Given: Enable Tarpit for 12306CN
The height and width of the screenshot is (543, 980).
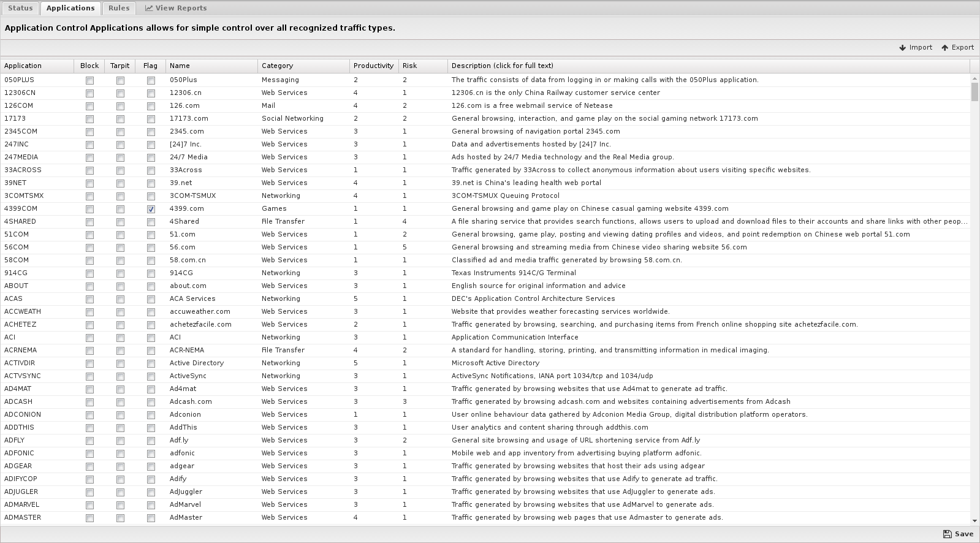Looking at the screenshot, I should coord(120,93).
